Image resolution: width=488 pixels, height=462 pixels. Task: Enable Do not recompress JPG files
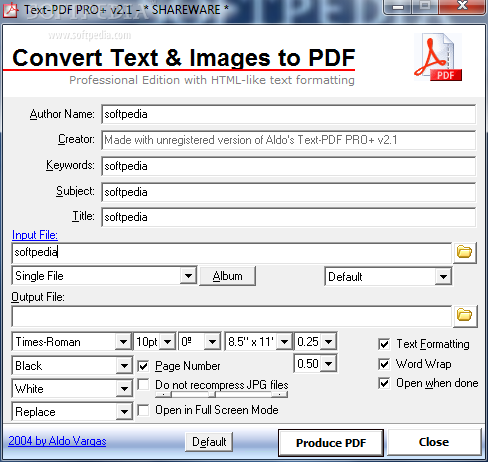pos(143,384)
